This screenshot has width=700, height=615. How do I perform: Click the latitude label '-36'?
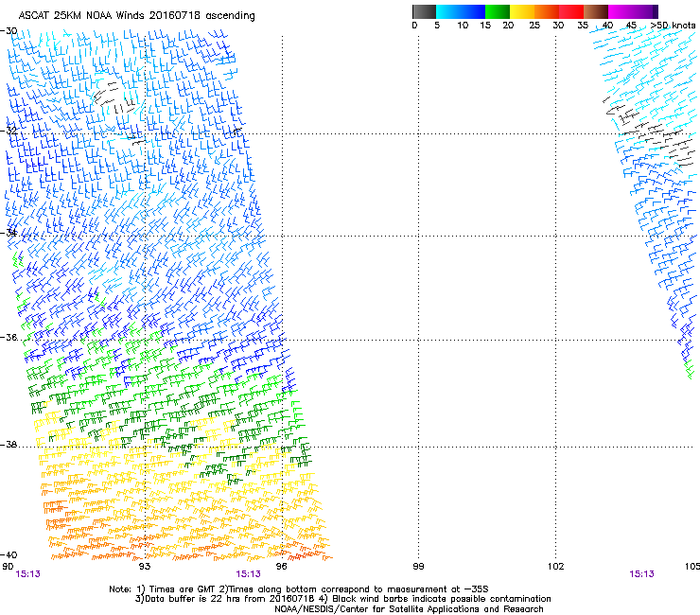[9, 337]
